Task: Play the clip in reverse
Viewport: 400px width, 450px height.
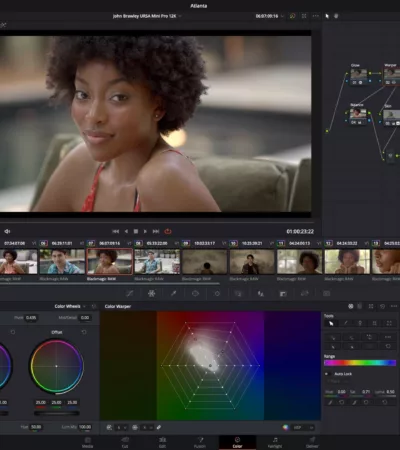Action: point(126,231)
